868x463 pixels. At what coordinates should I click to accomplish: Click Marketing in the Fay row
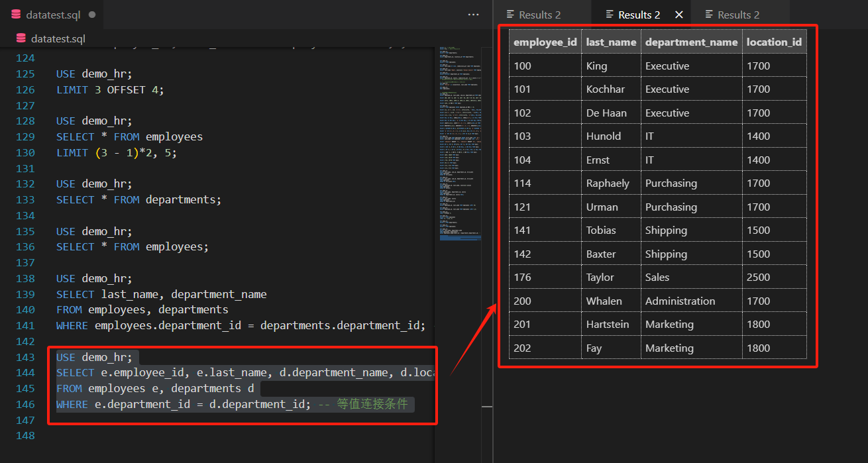[x=691, y=348]
